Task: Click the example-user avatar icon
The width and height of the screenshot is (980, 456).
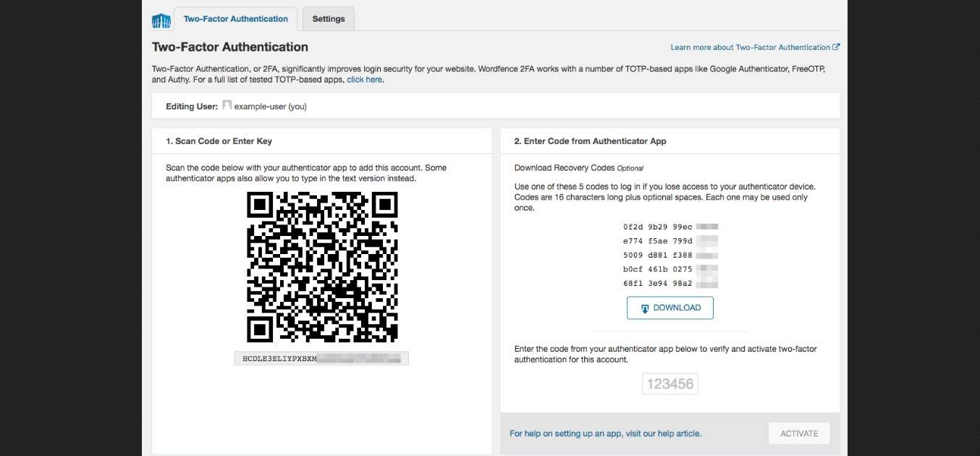Action: click(227, 106)
